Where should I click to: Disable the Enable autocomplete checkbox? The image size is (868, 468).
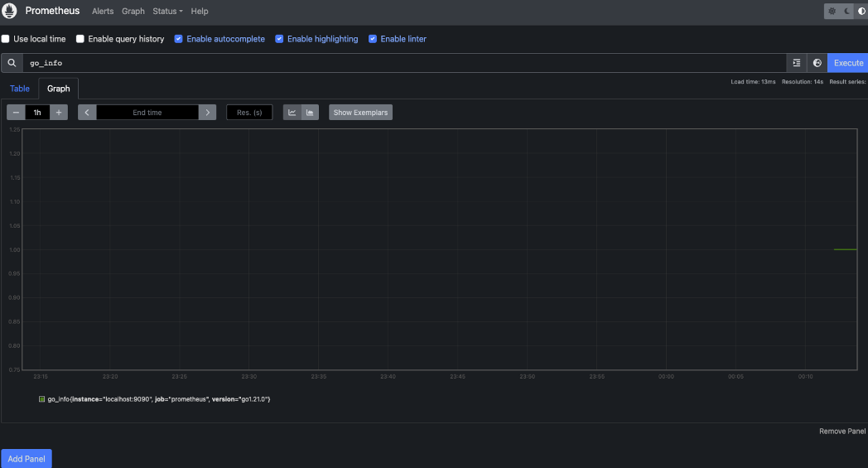(178, 39)
